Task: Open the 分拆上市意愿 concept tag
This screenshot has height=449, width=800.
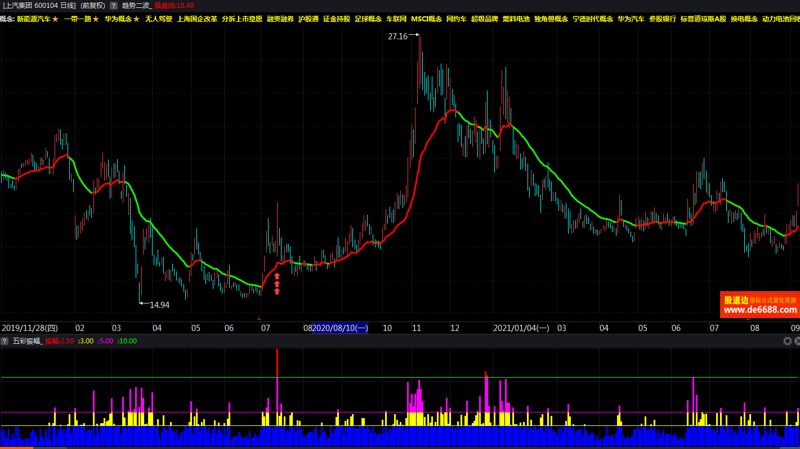Action: (242, 19)
